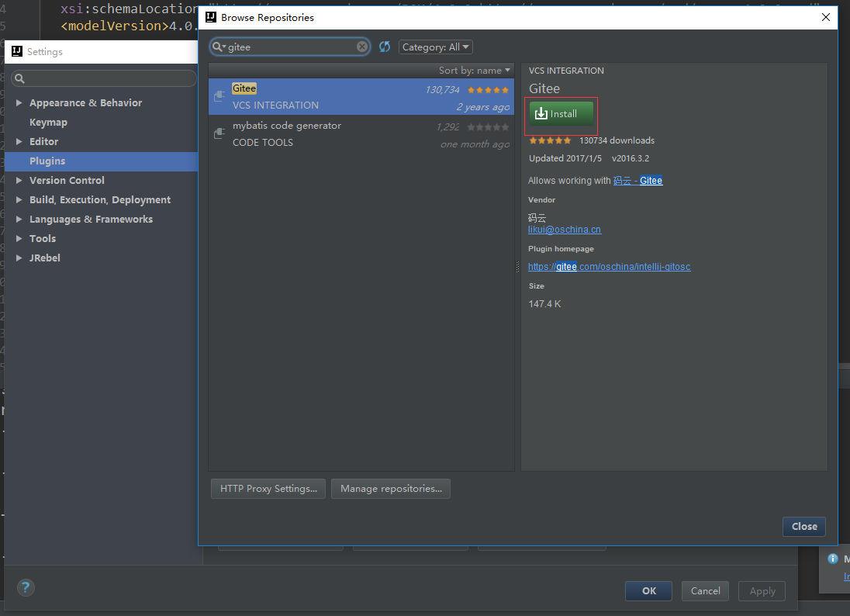This screenshot has height=616, width=850.
Task: Click Manage repositories button
Action: tap(391, 489)
